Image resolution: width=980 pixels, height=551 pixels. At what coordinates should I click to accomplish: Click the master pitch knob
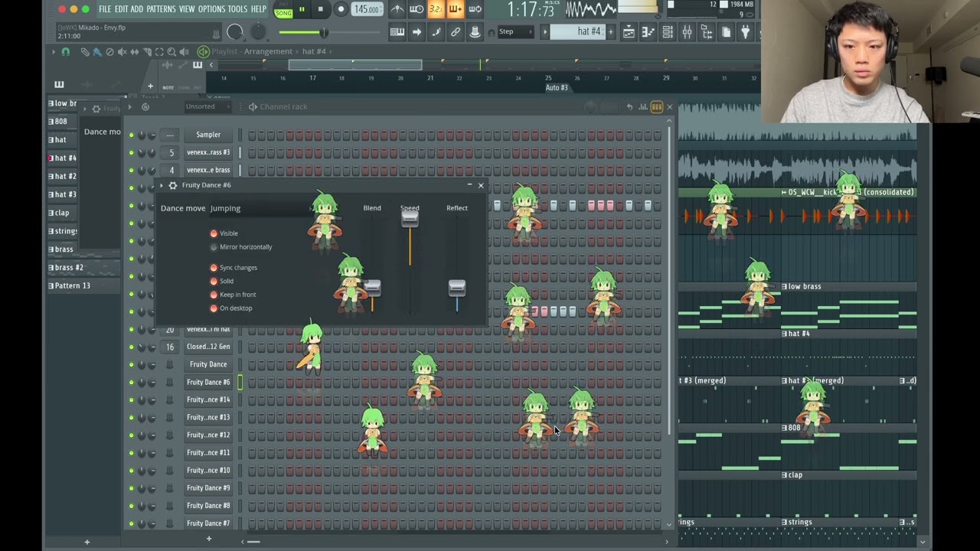(259, 31)
